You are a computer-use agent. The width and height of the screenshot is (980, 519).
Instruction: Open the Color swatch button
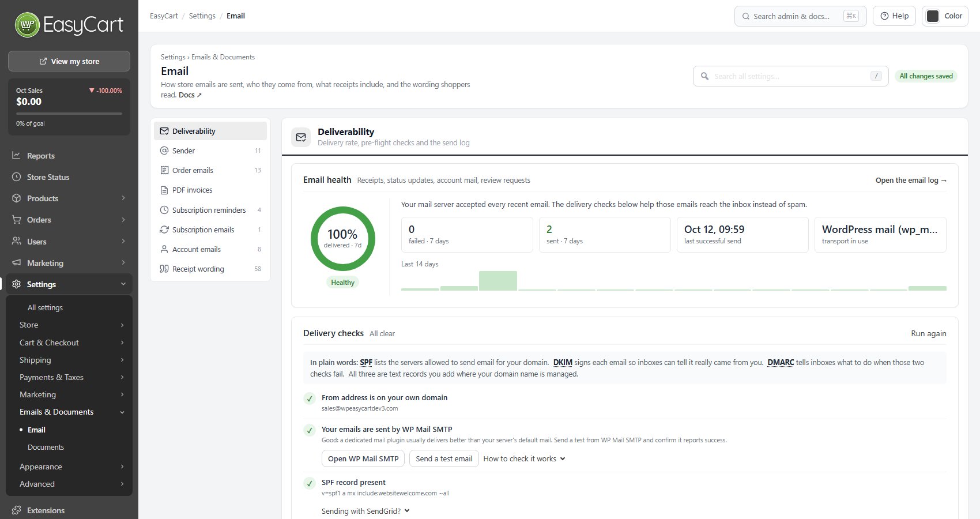[945, 16]
